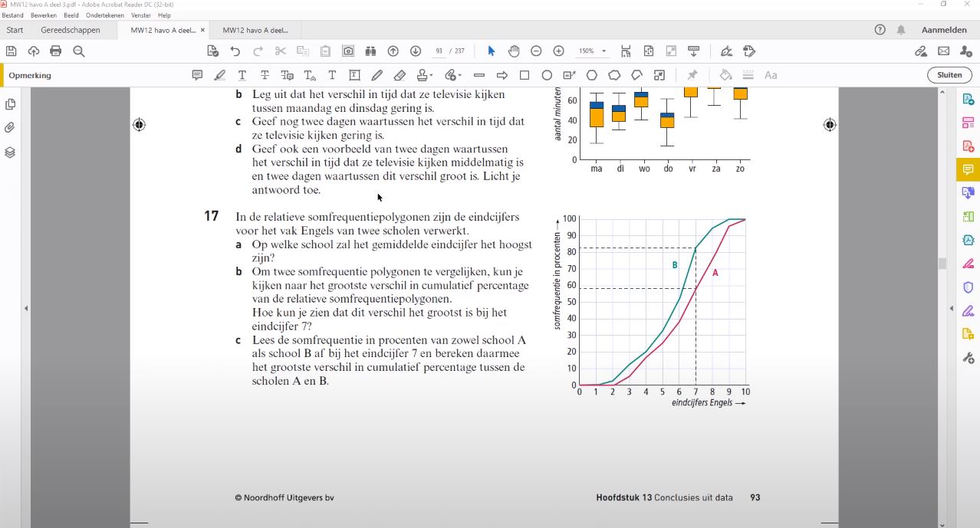Viewport: 980px width, 528px height.
Task: Open the Ondertekenen menu
Action: tap(105, 15)
